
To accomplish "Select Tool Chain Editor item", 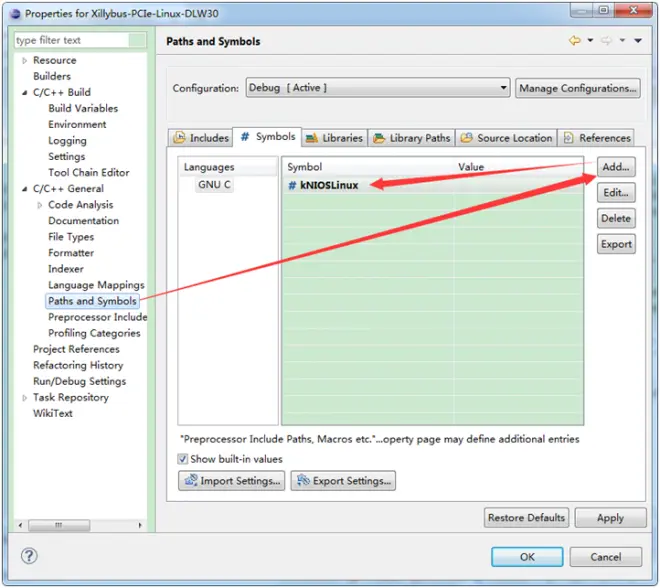I will click(88, 173).
